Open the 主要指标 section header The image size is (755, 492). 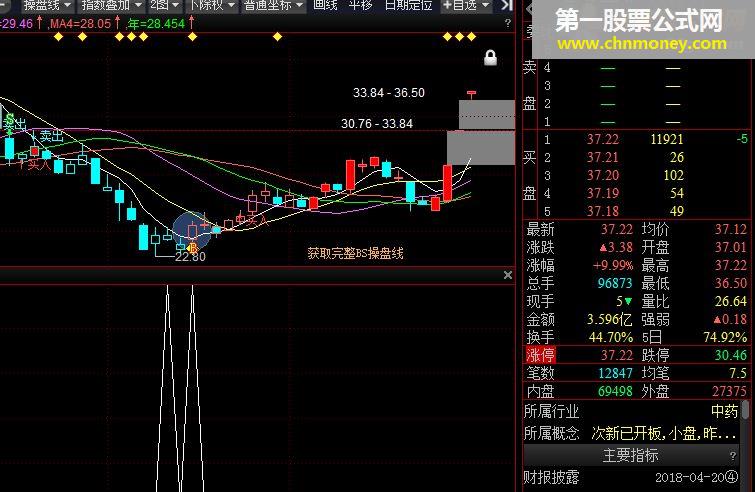[630, 455]
